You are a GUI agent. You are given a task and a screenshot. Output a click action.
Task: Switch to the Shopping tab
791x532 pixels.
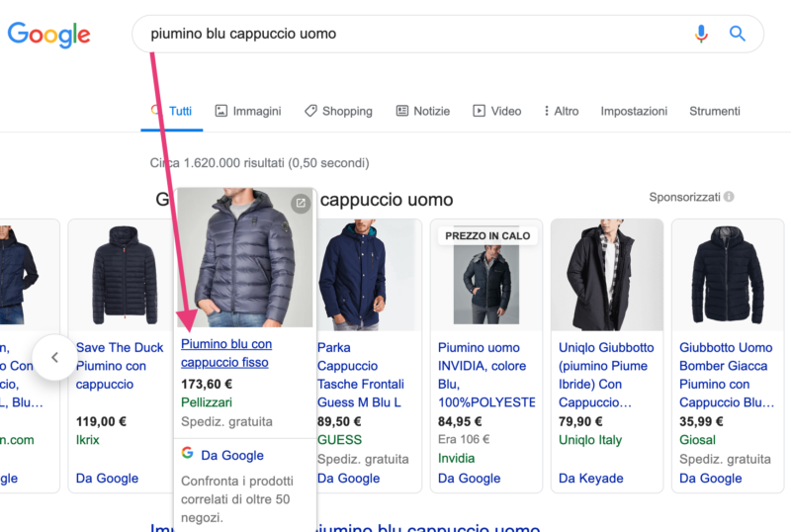tap(338, 112)
